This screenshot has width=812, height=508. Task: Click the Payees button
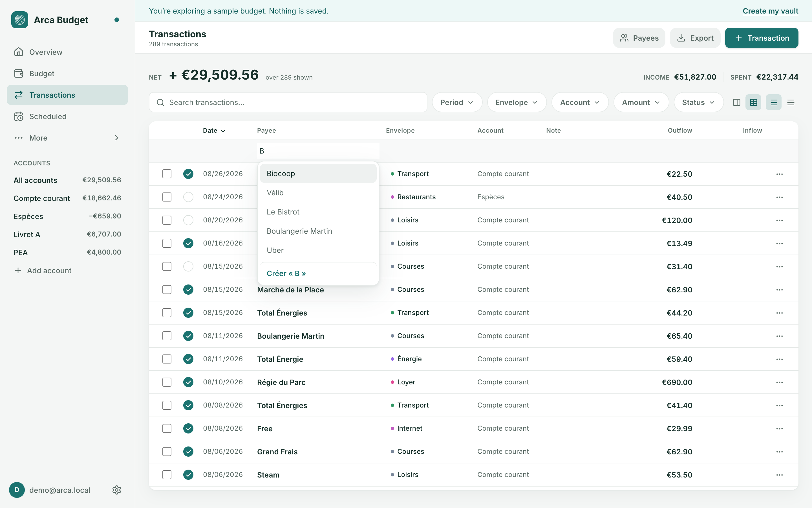pos(639,38)
